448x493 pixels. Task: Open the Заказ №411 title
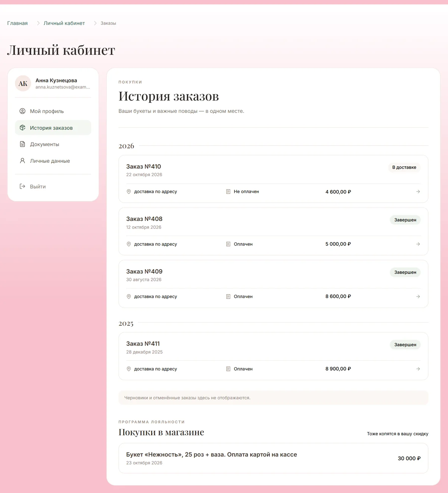coord(143,344)
